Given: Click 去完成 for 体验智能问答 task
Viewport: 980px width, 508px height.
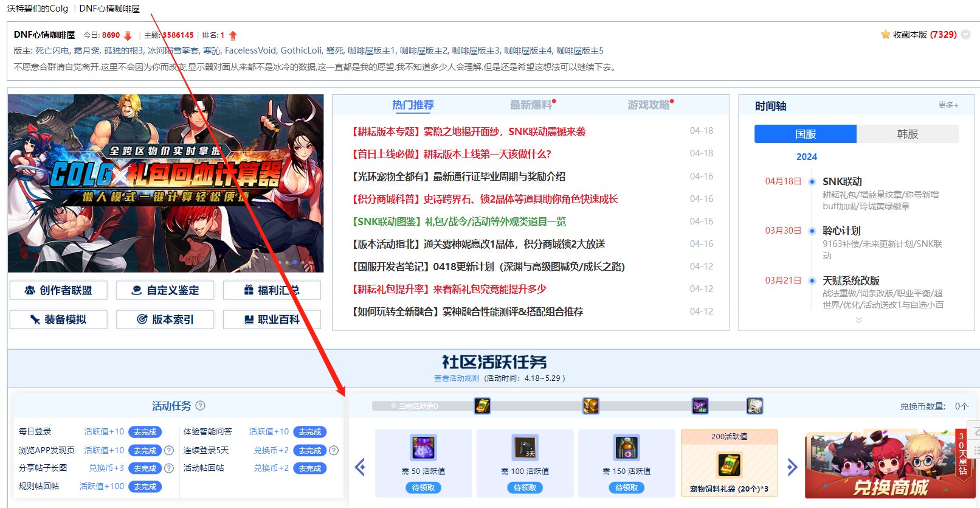Looking at the screenshot, I should pos(310,432).
